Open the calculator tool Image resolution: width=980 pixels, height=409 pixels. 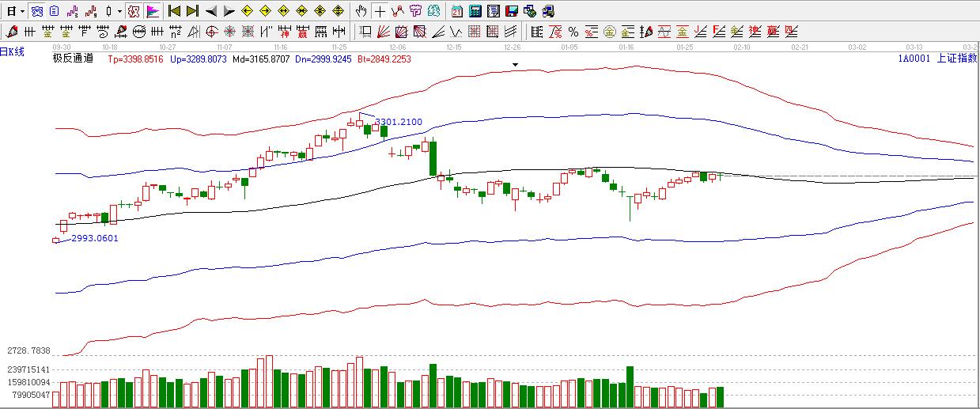(x=475, y=11)
